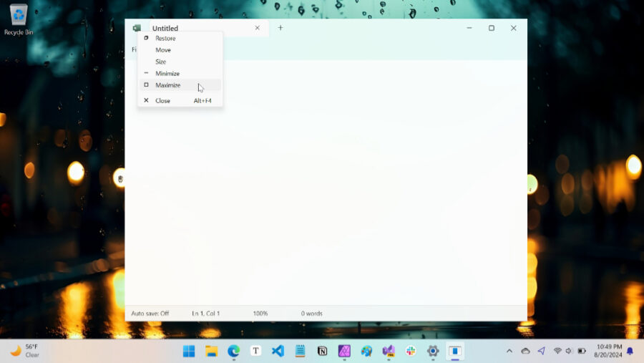Choose Move from the system menu
Viewport: 644px width, 363px height.
point(180,49)
